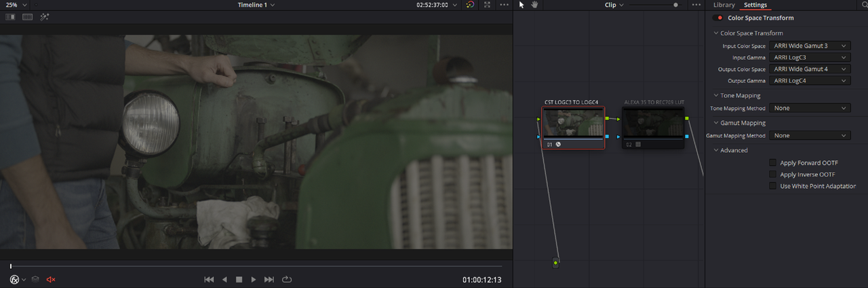This screenshot has width=868, height=288.
Task: Click the viewer image of the tractor
Action: pos(255,141)
